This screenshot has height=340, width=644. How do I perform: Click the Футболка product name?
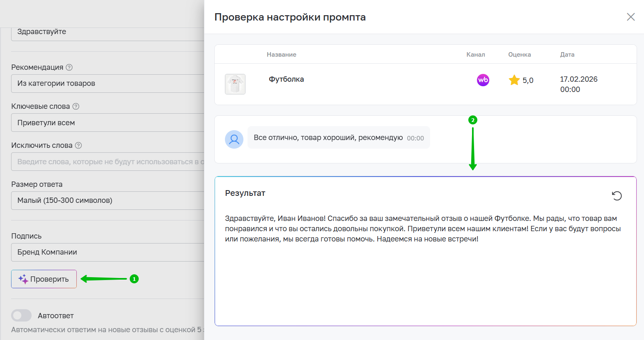pos(286,79)
